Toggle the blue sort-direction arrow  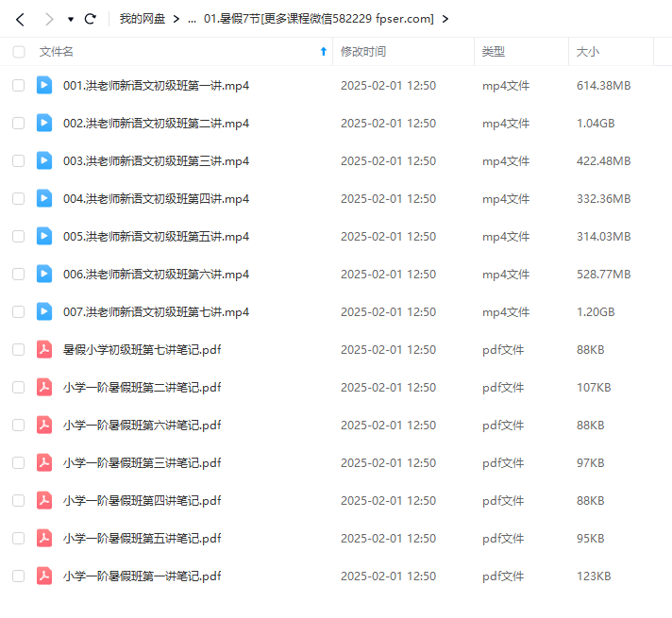(x=324, y=52)
